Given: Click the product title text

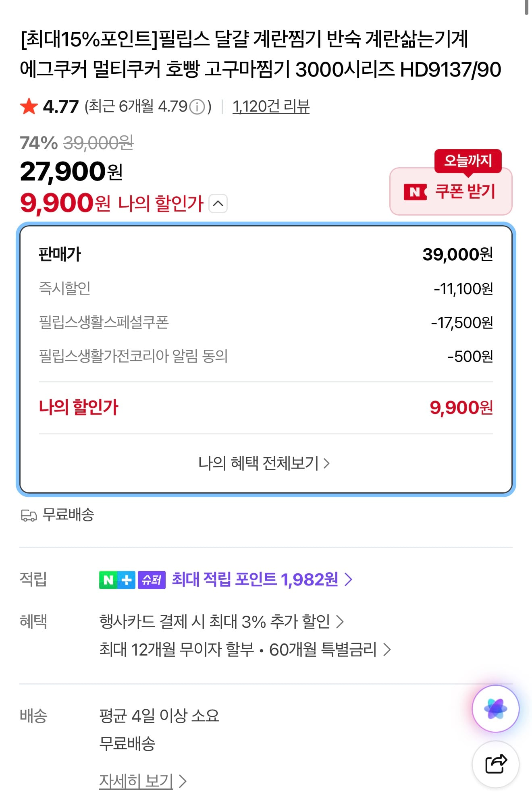Looking at the screenshot, I should pyautogui.click(x=260, y=54).
